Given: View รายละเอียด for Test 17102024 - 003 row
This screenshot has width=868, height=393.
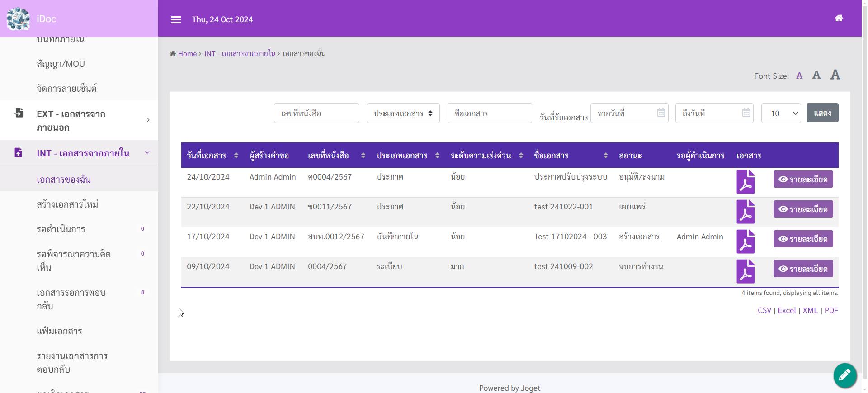Looking at the screenshot, I should coord(803,239).
